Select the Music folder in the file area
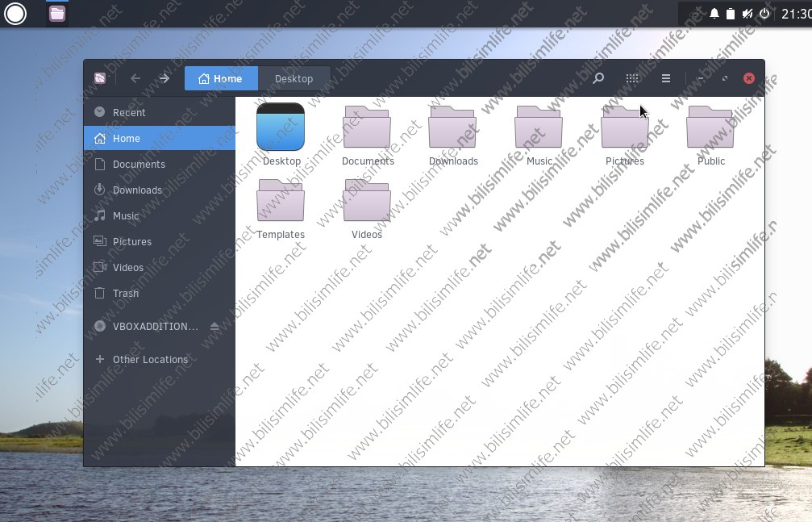 coord(539,135)
